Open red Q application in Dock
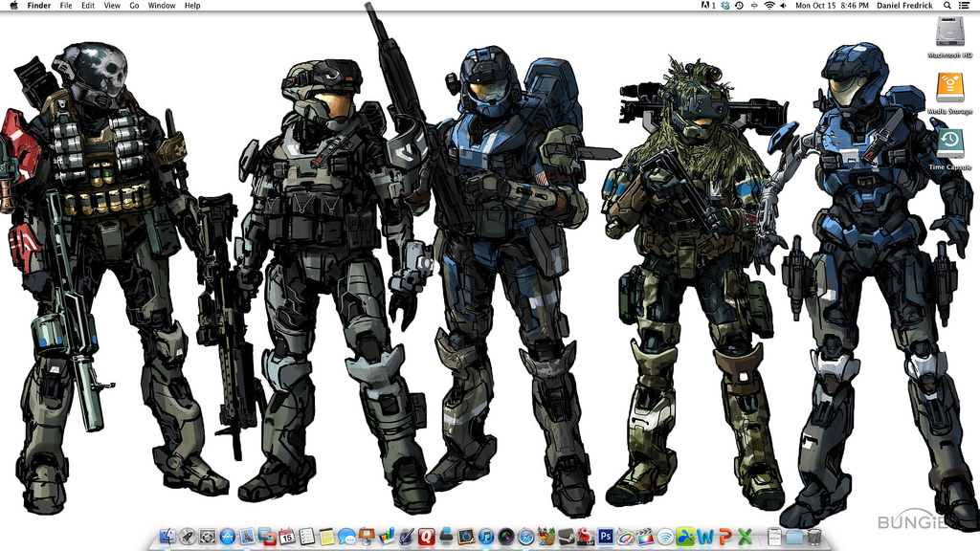This screenshot has width=980, height=551. point(427,536)
